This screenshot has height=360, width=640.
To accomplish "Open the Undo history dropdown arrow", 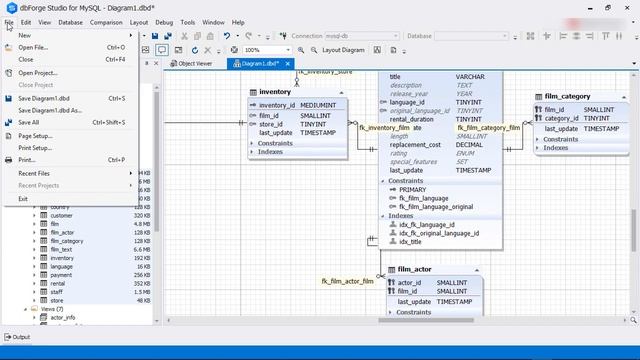I will click(x=238, y=36).
